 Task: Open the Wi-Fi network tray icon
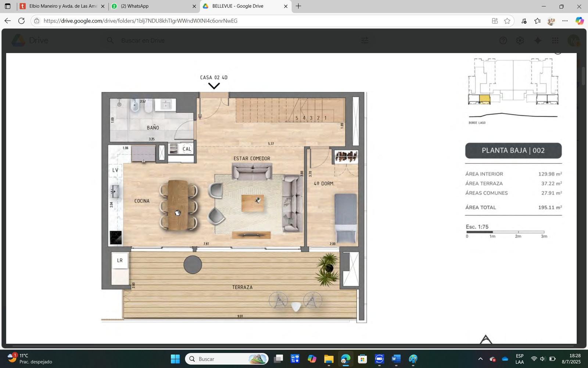click(x=534, y=359)
